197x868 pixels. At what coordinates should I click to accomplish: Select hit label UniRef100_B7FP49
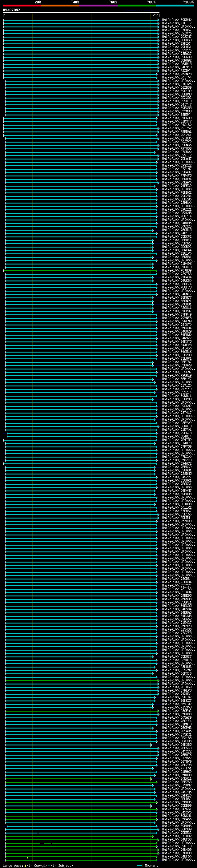[177, 314]
